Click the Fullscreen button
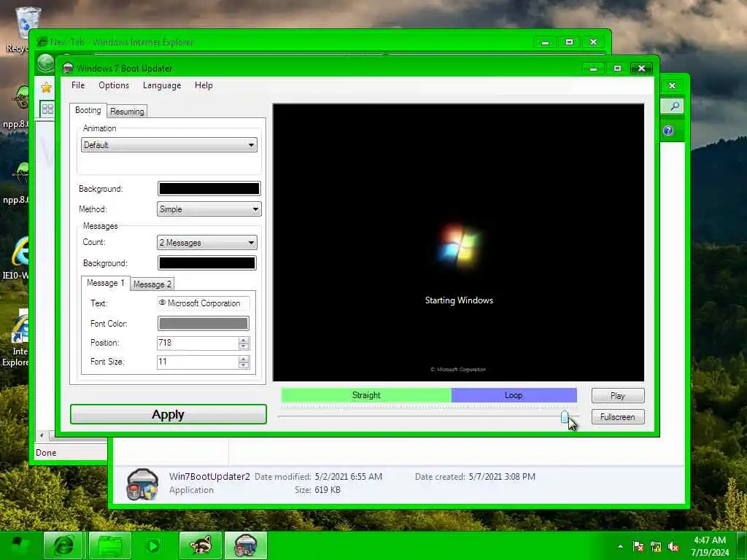 pyautogui.click(x=618, y=416)
